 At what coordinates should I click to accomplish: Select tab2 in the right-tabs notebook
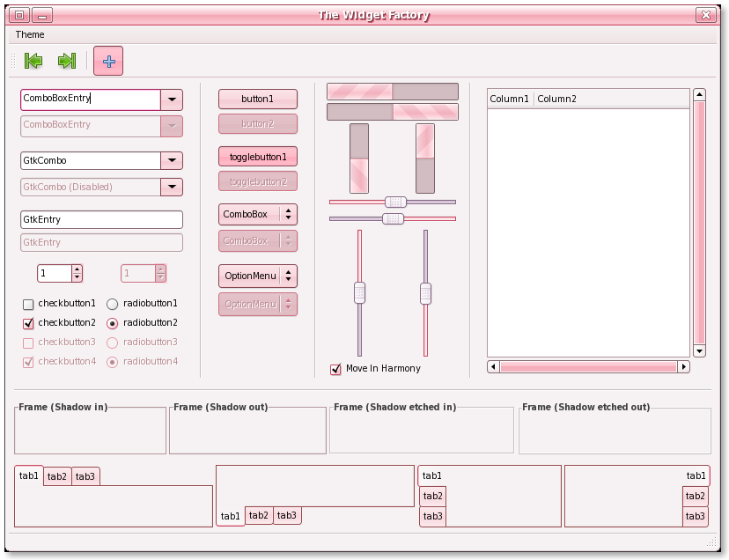coord(695,497)
